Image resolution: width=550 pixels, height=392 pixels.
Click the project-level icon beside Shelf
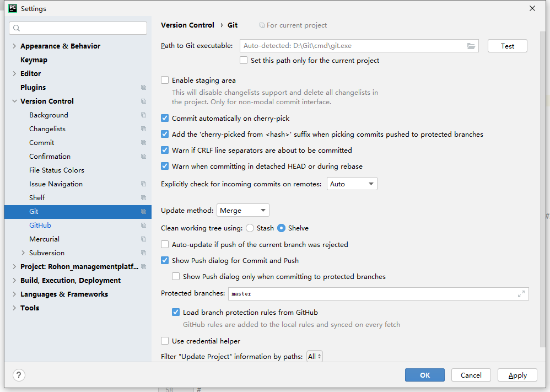(x=143, y=197)
